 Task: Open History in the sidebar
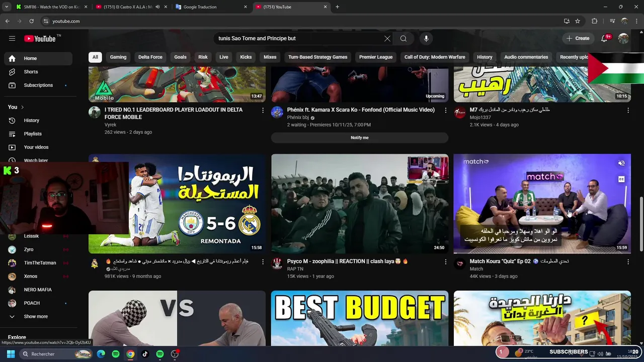(x=38, y=121)
